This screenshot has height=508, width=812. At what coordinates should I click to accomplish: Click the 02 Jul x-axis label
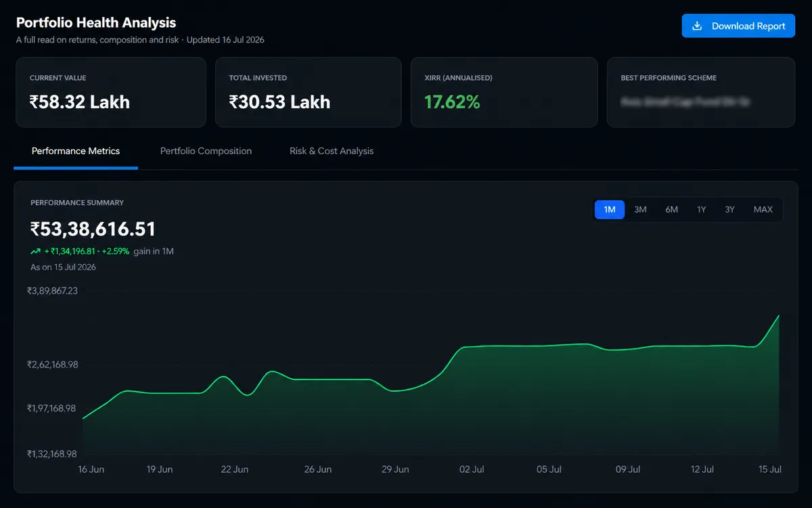click(472, 469)
